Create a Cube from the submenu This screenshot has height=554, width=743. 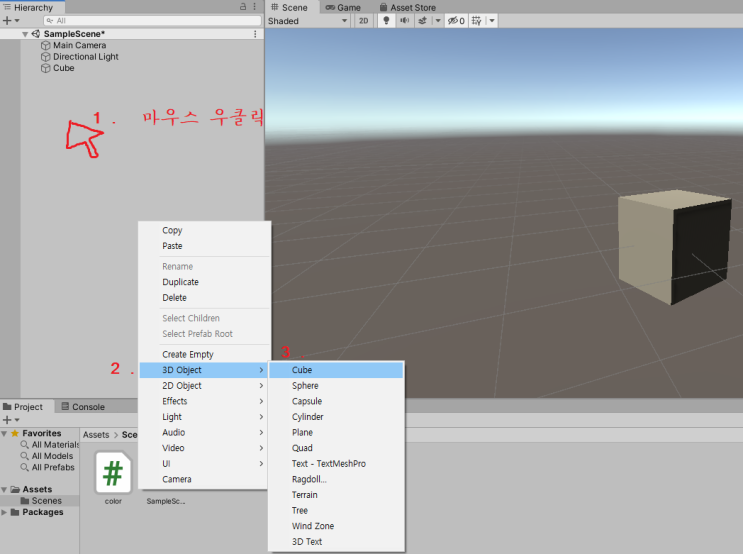pos(336,370)
